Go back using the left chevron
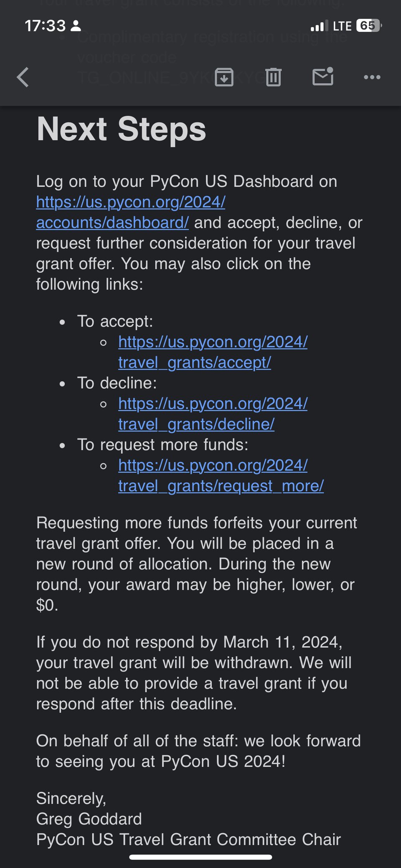Image resolution: width=401 pixels, height=868 pixels. (x=23, y=77)
